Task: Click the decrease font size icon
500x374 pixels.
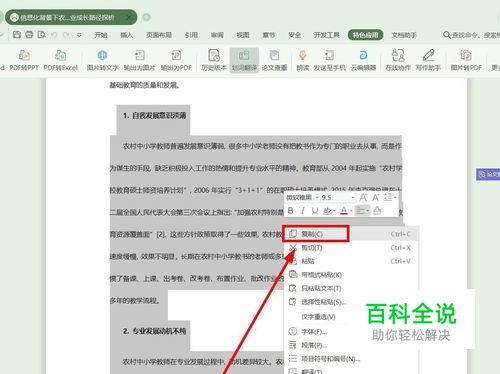Action: click(376, 197)
